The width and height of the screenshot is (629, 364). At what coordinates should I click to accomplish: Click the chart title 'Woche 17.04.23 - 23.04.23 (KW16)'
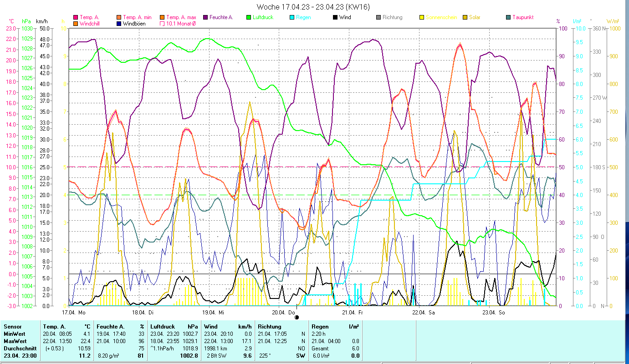pos(313,7)
